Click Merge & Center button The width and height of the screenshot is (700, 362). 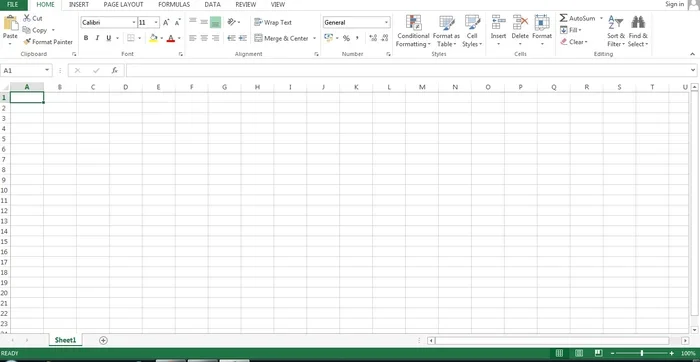(x=281, y=38)
